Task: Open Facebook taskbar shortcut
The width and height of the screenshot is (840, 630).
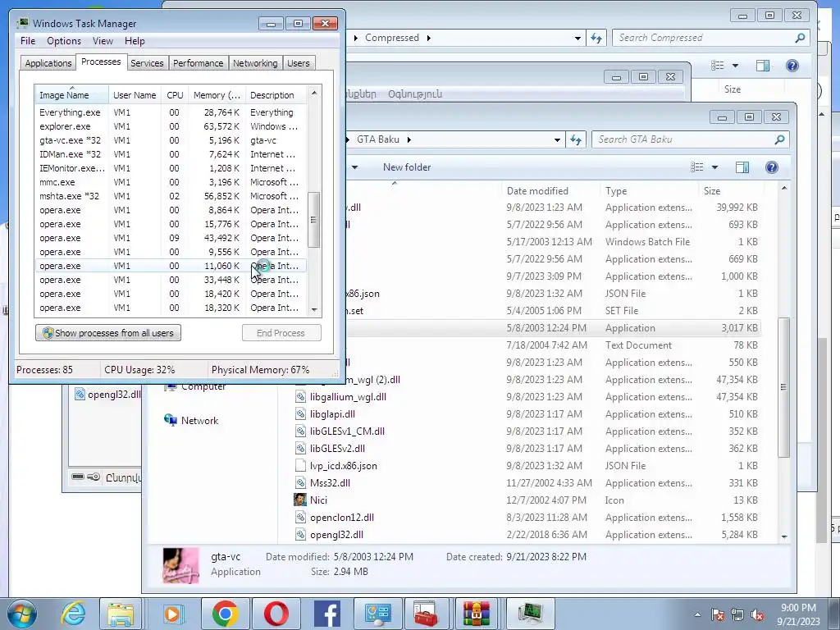Action: click(327, 614)
